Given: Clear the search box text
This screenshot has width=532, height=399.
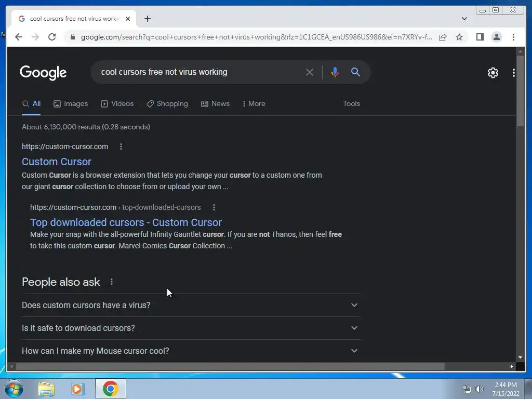Looking at the screenshot, I should tap(309, 72).
